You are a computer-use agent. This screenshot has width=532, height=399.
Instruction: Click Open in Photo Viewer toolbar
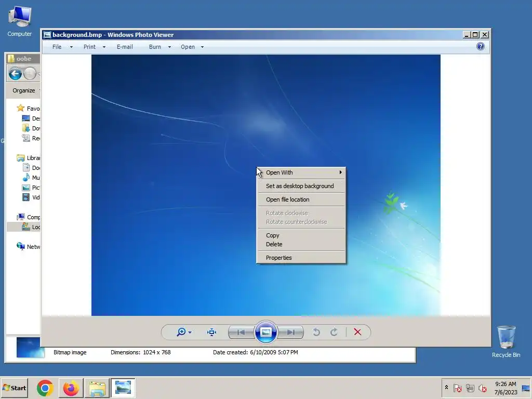(x=188, y=47)
